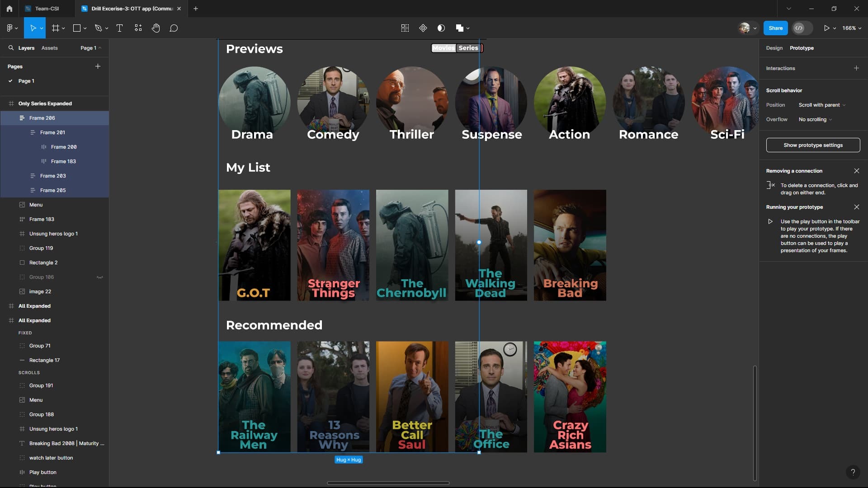Click Show prototype settings button
Screen dimensions: 868x488
813,145
